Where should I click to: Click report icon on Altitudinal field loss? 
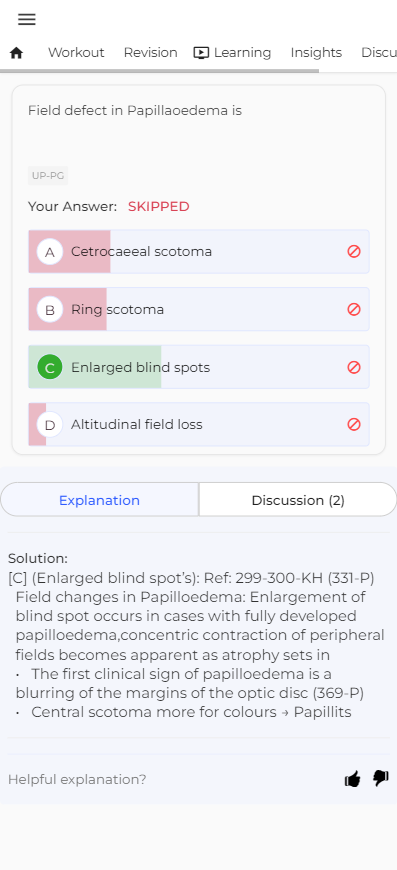point(354,424)
